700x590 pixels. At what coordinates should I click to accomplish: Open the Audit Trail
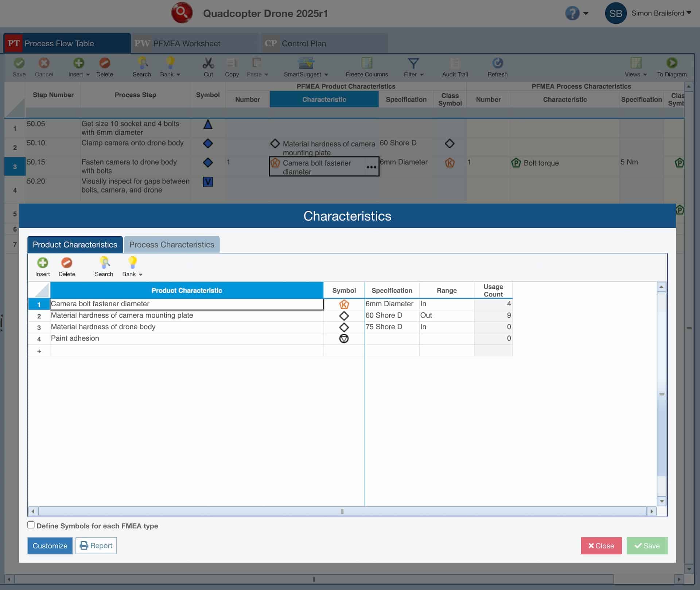point(455,67)
